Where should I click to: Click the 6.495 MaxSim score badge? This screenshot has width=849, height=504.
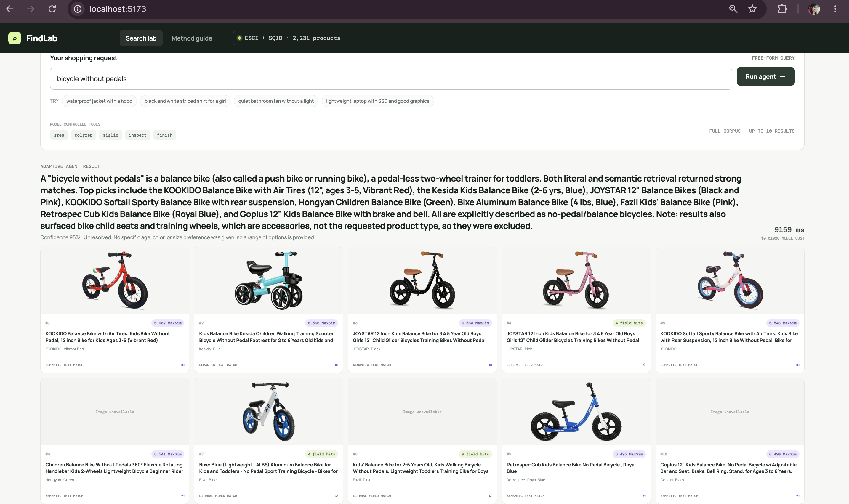(x=629, y=454)
